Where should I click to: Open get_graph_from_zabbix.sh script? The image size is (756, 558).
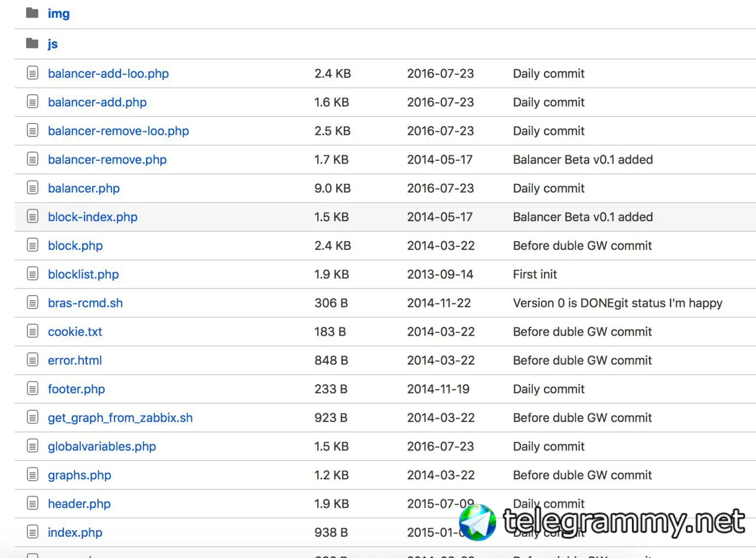pos(120,418)
